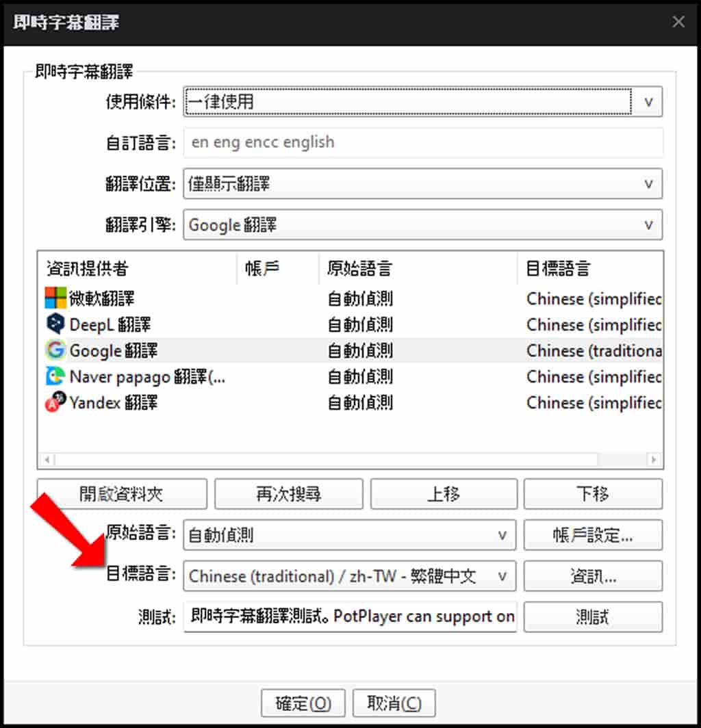Click the list scrollbar right arrow

pyautogui.click(x=654, y=460)
